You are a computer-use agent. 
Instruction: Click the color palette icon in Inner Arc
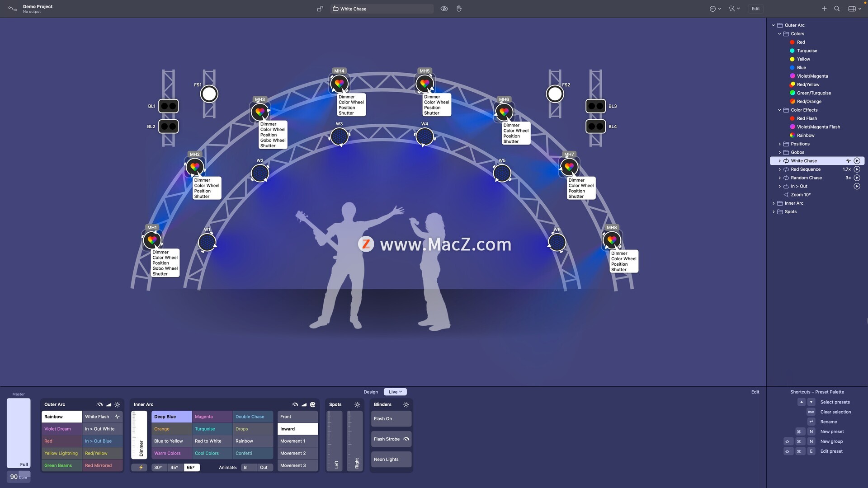pyautogui.click(x=312, y=404)
